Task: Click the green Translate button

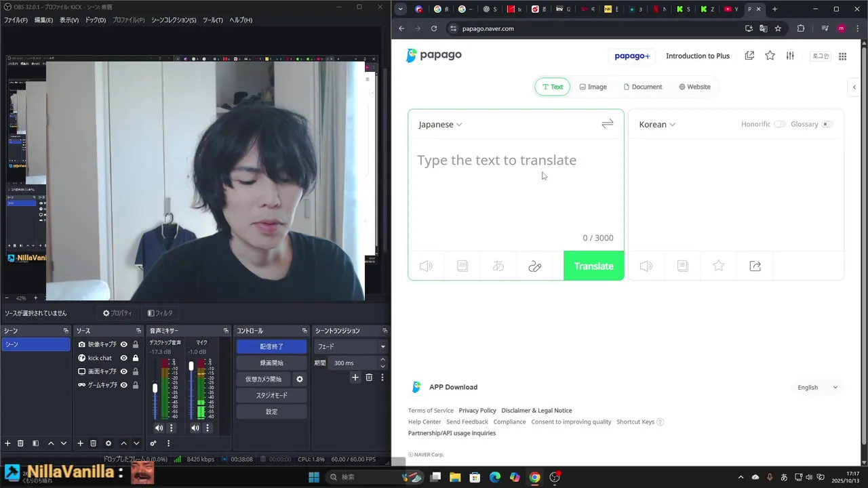Action: pyautogui.click(x=593, y=266)
